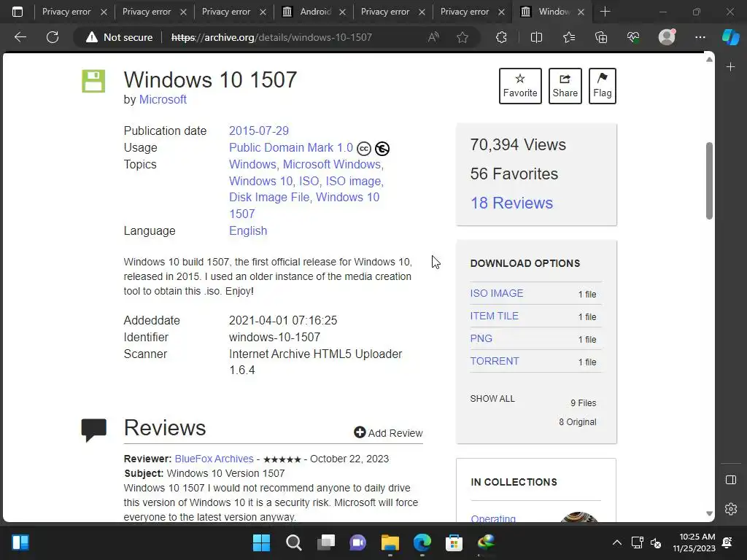The image size is (747, 560).
Task: Toggle split screen icon
Action: pos(536,37)
